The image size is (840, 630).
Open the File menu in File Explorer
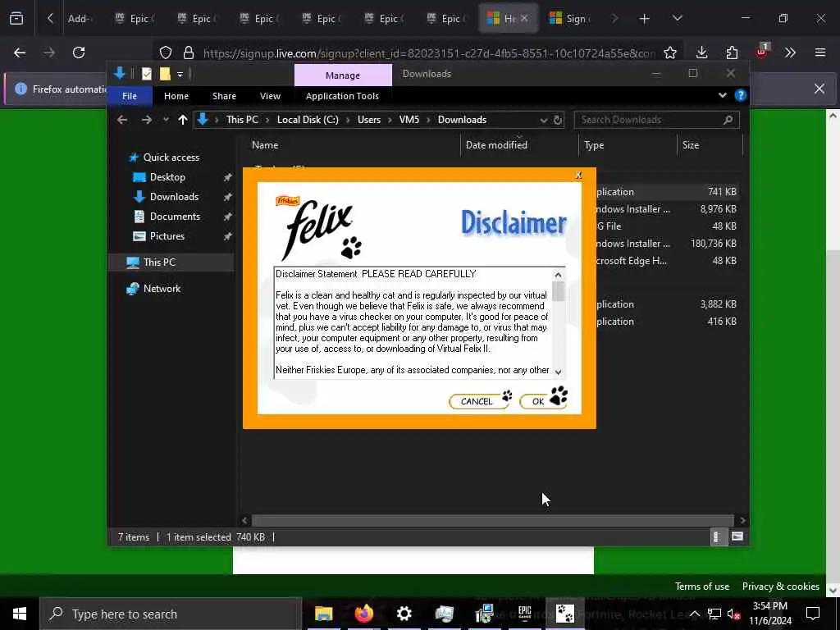coord(130,96)
